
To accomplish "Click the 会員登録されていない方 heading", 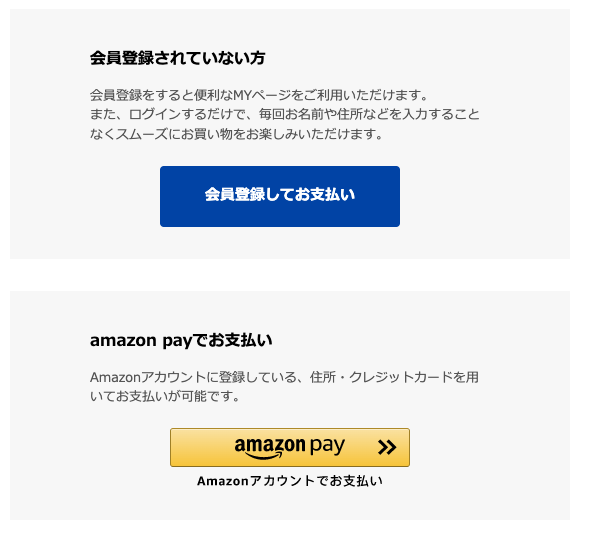I will tap(178, 58).
